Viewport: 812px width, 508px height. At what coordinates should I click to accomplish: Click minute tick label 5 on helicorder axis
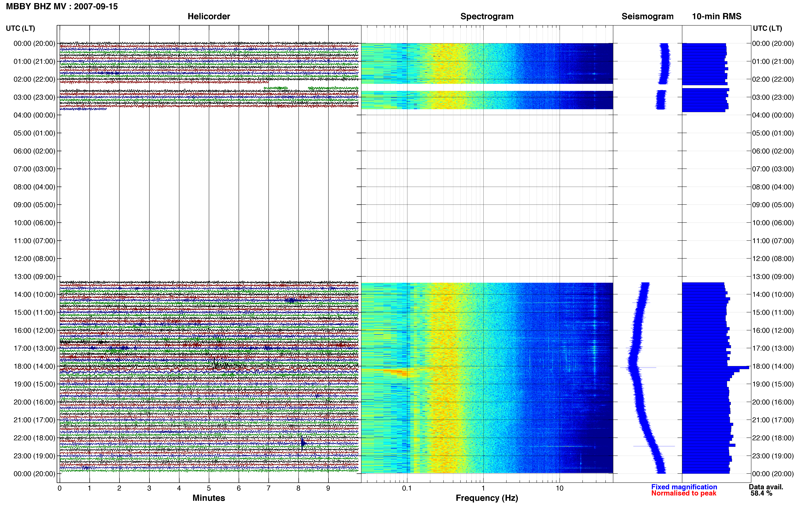pos(209,488)
